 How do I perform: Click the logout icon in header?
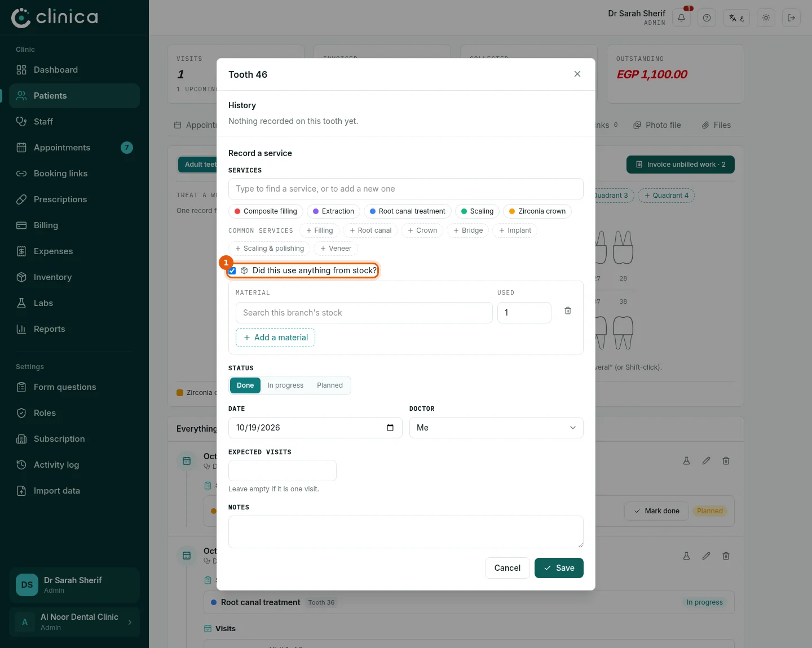pyautogui.click(x=791, y=18)
